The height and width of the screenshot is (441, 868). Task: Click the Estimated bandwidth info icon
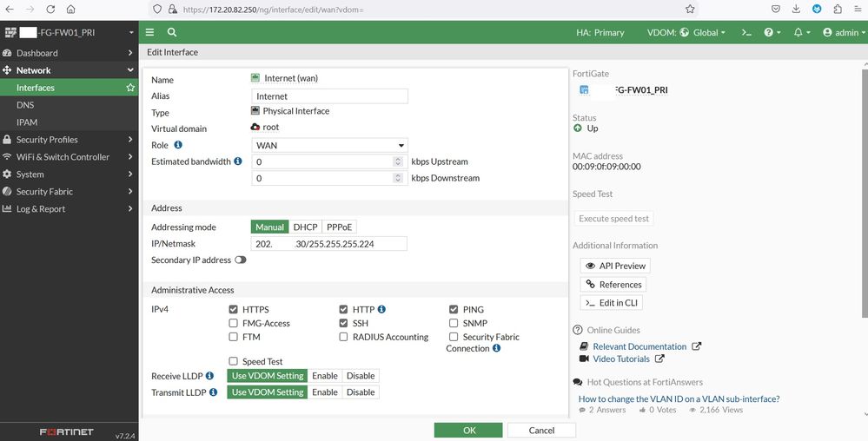pyautogui.click(x=238, y=161)
